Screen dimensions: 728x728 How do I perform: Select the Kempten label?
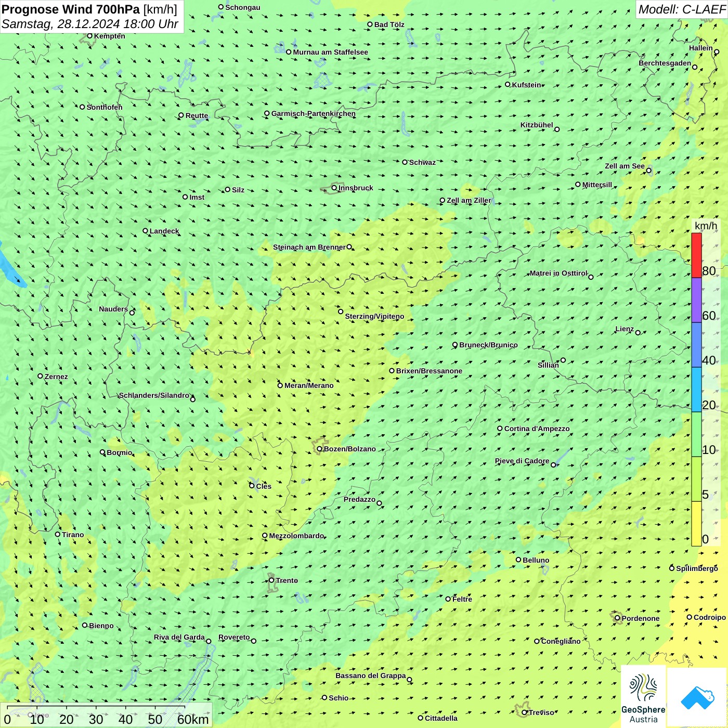point(109,36)
